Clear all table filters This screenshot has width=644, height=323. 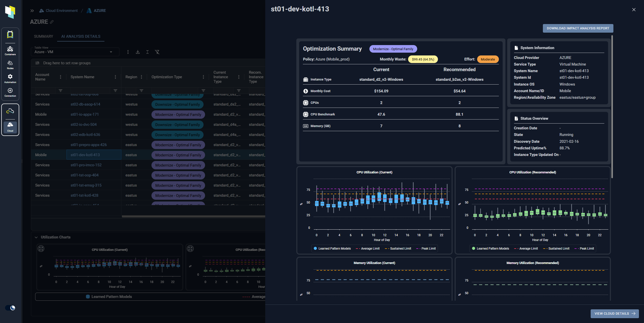coord(157,52)
